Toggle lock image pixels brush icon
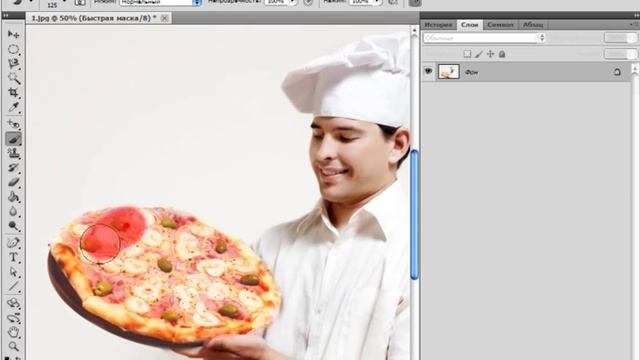The image size is (640, 360). click(479, 54)
